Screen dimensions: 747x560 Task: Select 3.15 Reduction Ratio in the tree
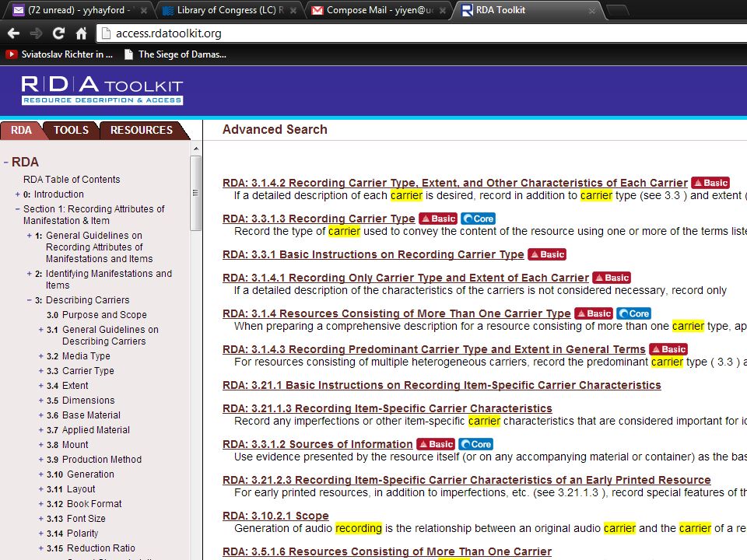point(90,548)
